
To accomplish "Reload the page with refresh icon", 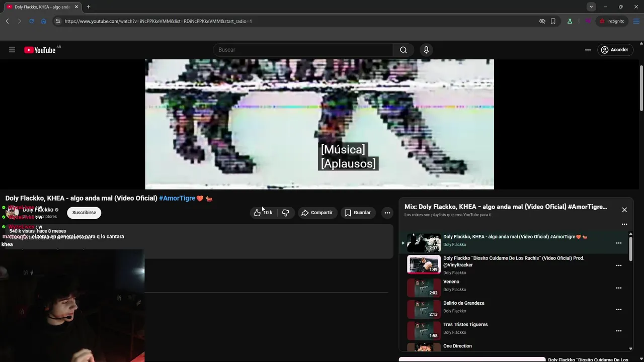I will tap(31, 21).
